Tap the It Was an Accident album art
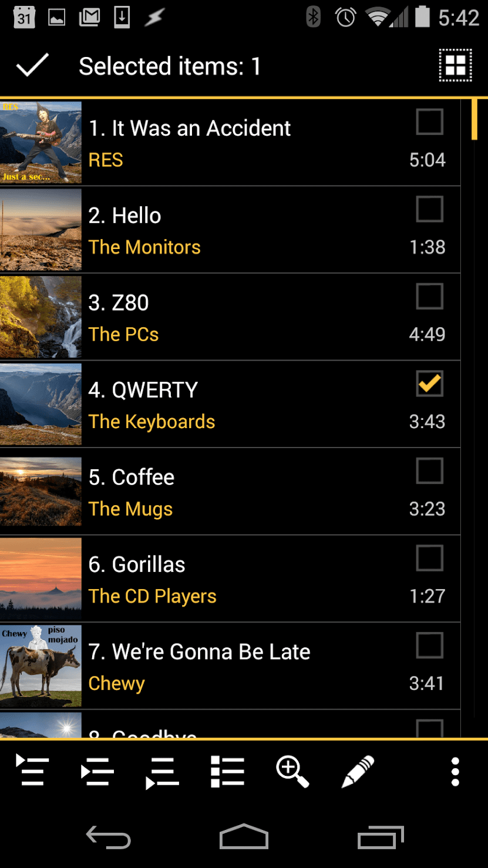Viewport: 488px width, 868px height. click(x=41, y=142)
